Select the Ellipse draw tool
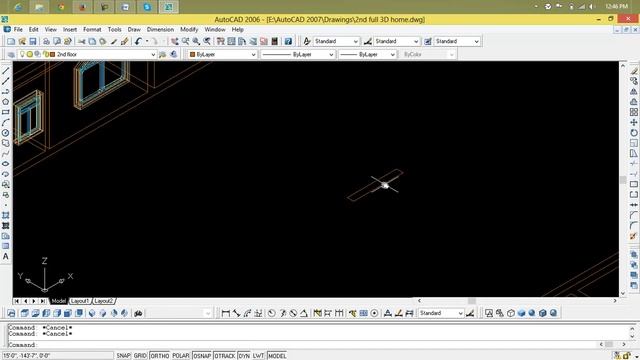The height and width of the screenshot is (360, 640). (x=6, y=164)
